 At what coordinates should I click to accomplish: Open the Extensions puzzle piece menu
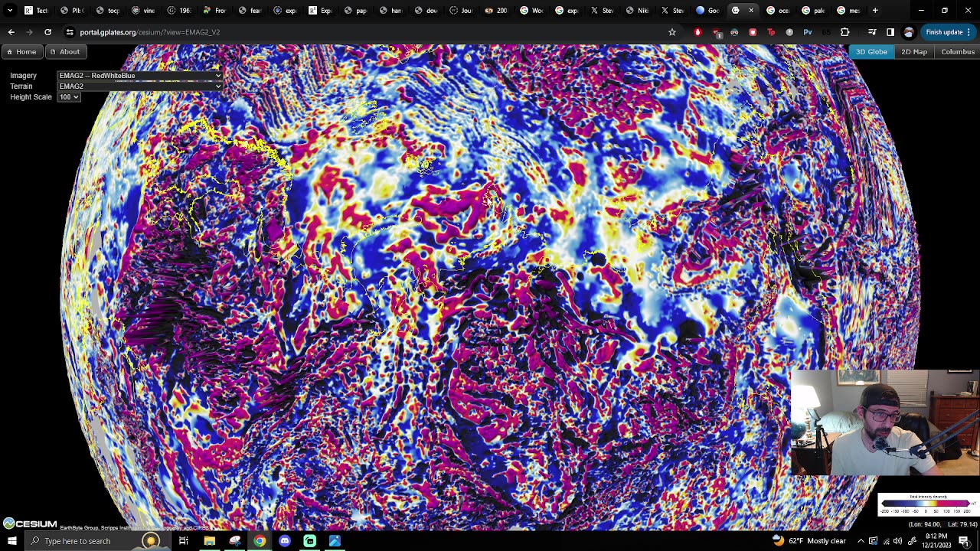pyautogui.click(x=845, y=32)
